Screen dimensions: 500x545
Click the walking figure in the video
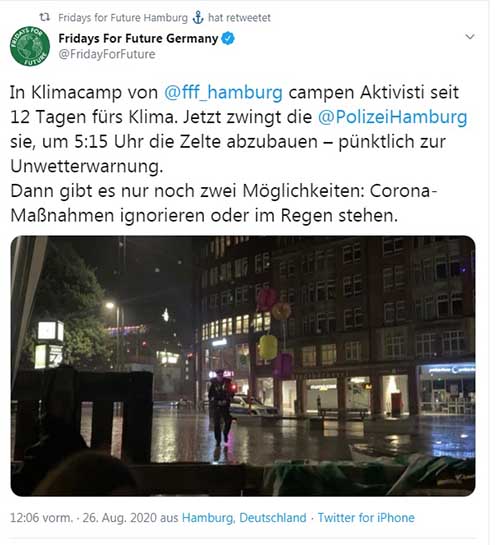(220, 408)
